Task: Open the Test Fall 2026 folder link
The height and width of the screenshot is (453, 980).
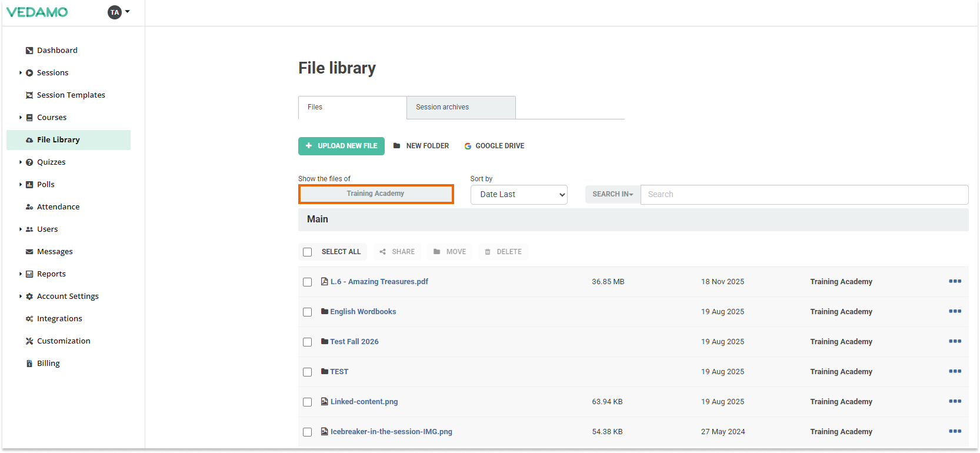Action: [354, 342]
